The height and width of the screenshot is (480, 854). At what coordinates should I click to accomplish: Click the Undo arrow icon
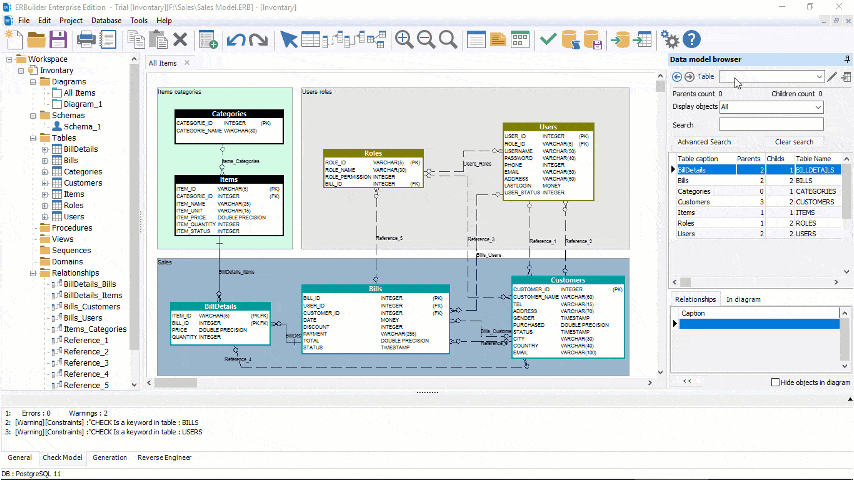tap(236, 39)
